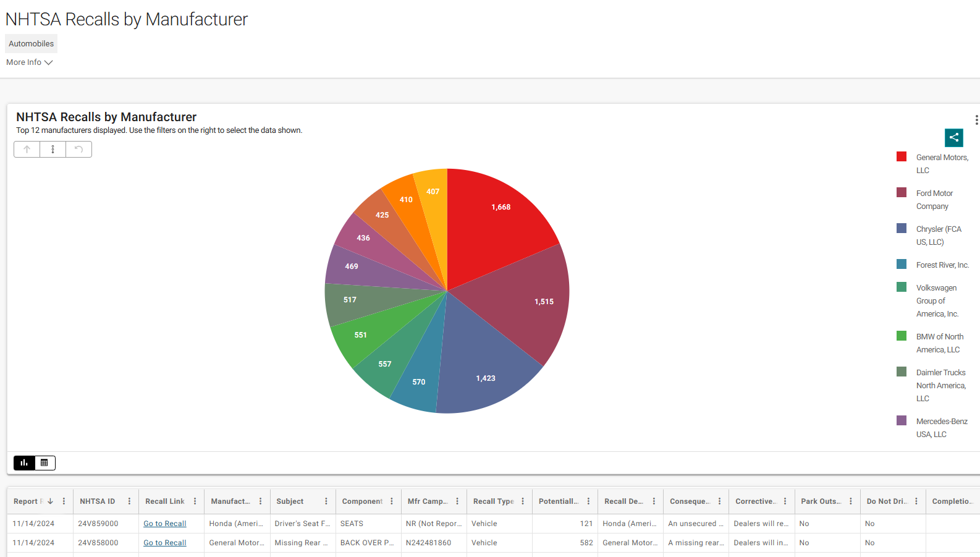Click General Motors legend label text
Image resolution: width=980 pixels, height=557 pixels.
942,164
